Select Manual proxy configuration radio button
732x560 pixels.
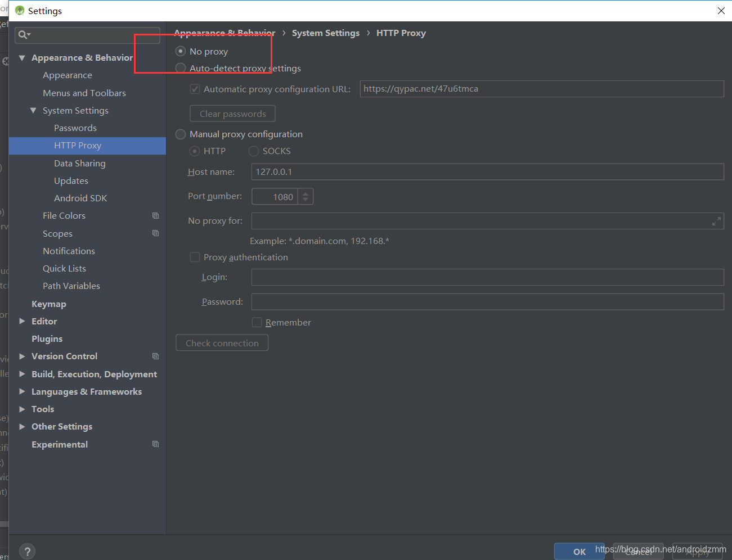[181, 134]
